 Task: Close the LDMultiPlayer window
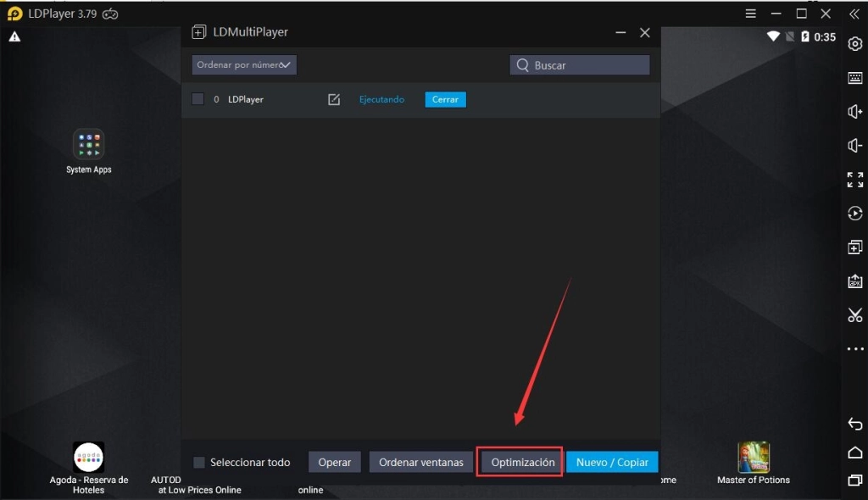[645, 33]
